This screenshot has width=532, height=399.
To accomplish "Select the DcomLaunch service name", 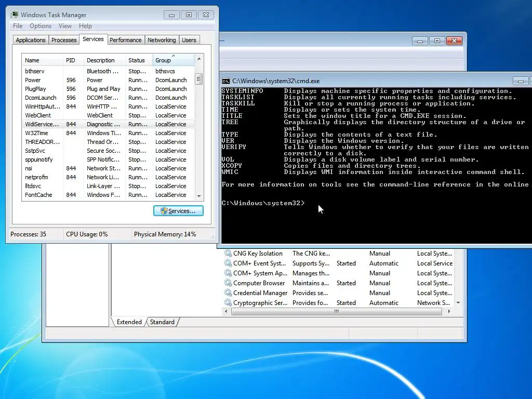I will click(x=41, y=98).
